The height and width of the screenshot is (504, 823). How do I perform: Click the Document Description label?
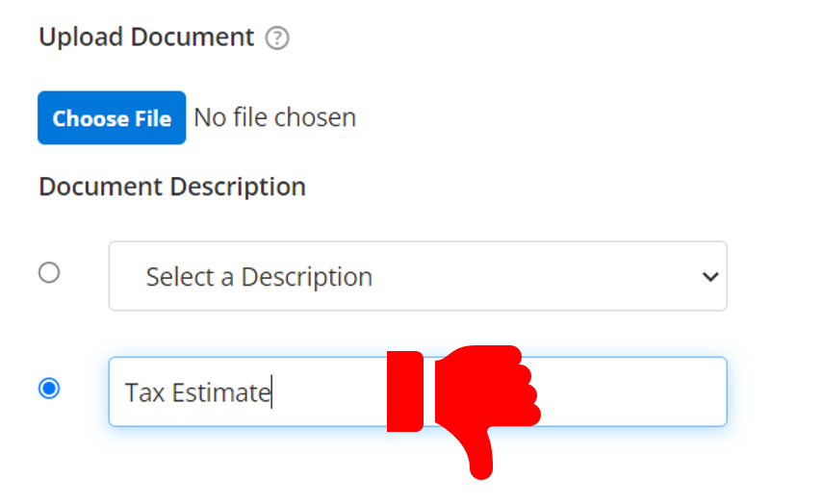click(172, 188)
